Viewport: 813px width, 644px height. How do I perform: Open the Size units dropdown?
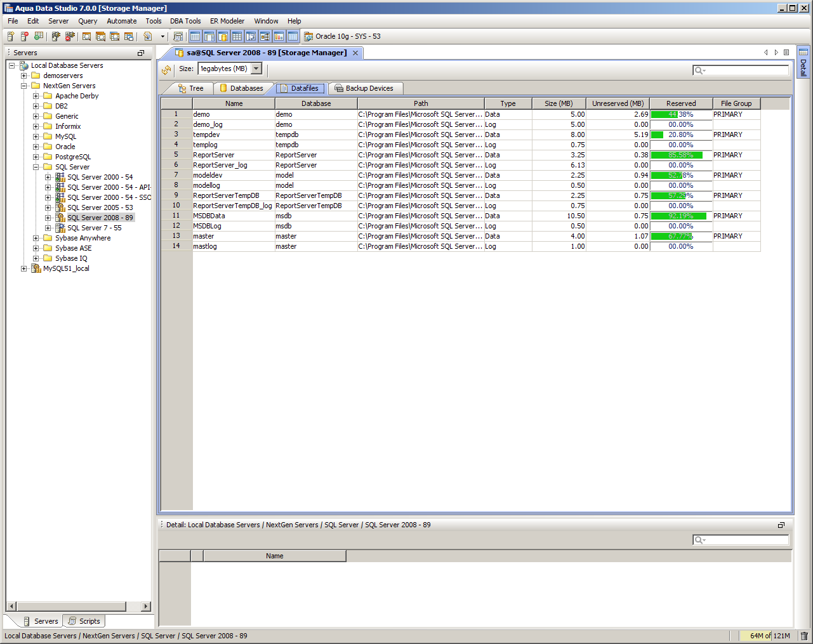coord(256,69)
